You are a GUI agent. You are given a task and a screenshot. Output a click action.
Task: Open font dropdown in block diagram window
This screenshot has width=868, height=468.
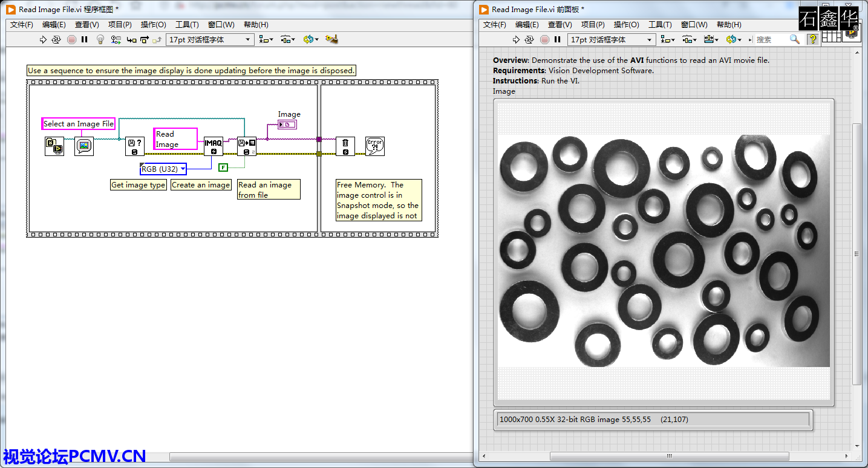pyautogui.click(x=210, y=39)
